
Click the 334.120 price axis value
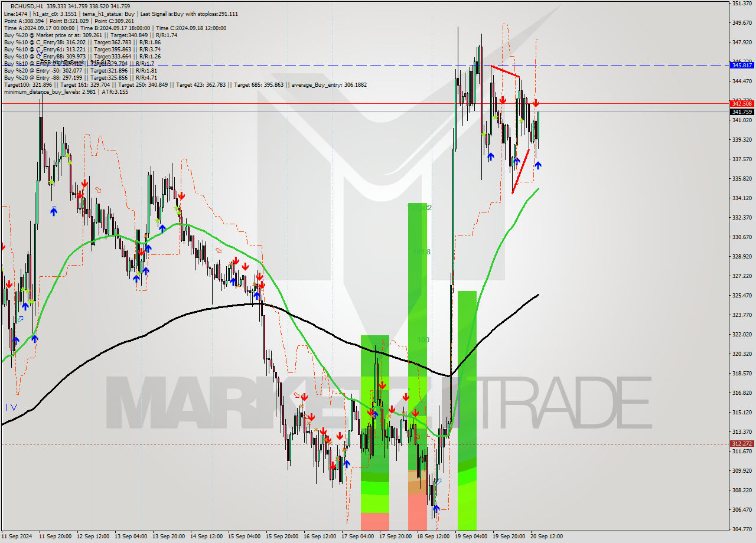tap(742, 198)
